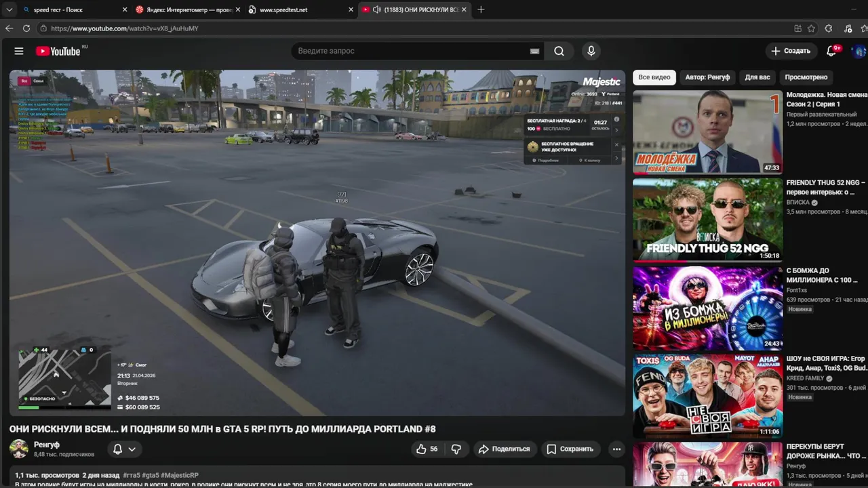The image size is (868, 488).
Task: Open hashtag #MajesticRP link
Action: click(x=180, y=475)
